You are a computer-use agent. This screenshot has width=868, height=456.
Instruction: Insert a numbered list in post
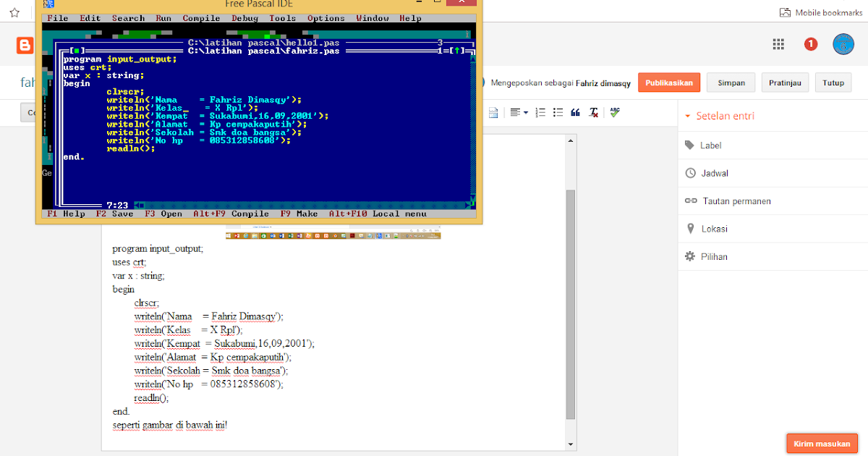coord(540,112)
